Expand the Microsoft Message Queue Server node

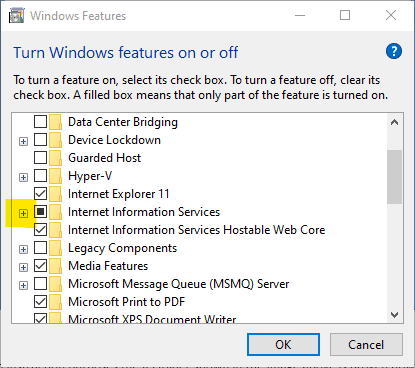point(23,286)
